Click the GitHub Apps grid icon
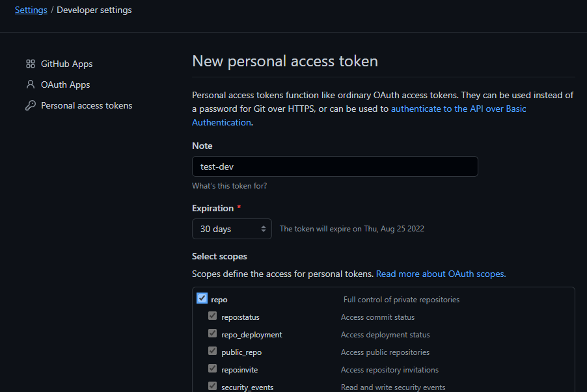587x392 pixels. [x=31, y=64]
